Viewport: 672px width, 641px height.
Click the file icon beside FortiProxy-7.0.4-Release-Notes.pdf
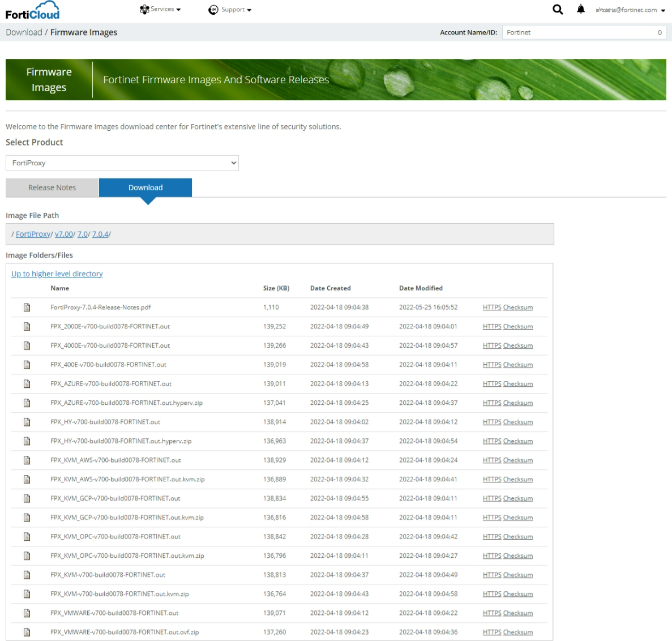(27, 307)
